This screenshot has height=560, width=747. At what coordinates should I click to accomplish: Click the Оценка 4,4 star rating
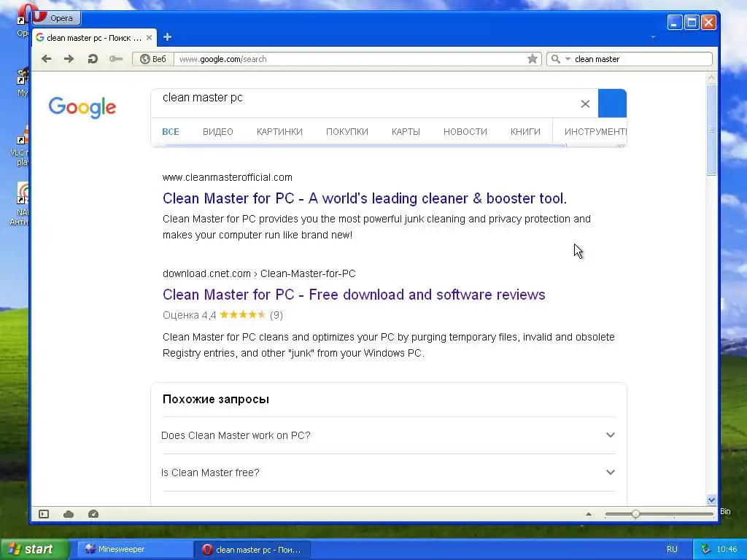(222, 315)
